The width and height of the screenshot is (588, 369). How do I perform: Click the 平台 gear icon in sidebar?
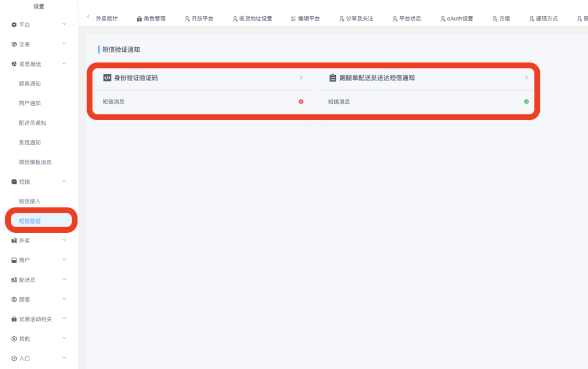tap(14, 25)
